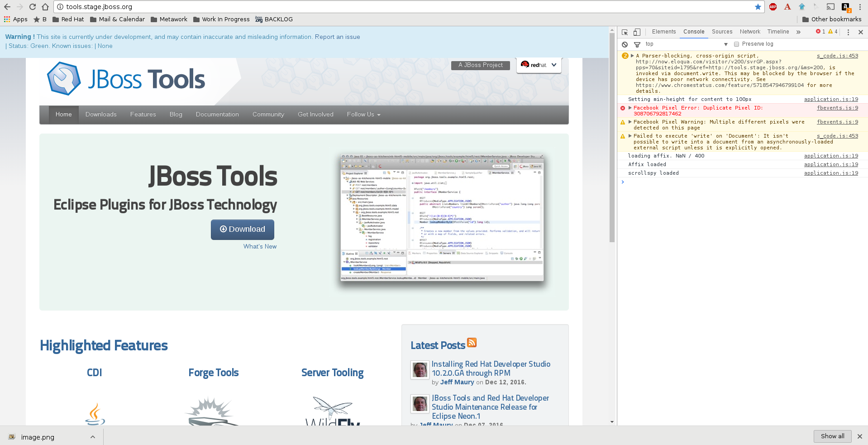Expand image.png download options chevron
Viewport: 868px width, 445px height.
point(93,437)
